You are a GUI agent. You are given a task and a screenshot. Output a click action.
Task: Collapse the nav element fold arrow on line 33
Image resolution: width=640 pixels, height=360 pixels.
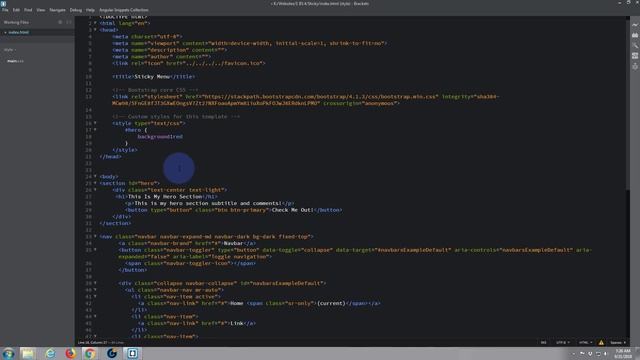click(95, 237)
